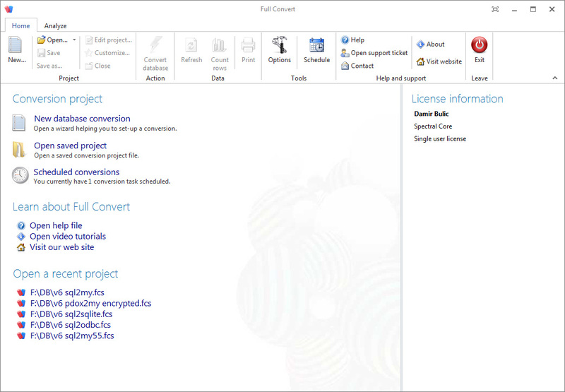Click the icon beside sql2my.fcs
Image resolution: width=565 pixels, height=392 pixels.
pos(21,292)
